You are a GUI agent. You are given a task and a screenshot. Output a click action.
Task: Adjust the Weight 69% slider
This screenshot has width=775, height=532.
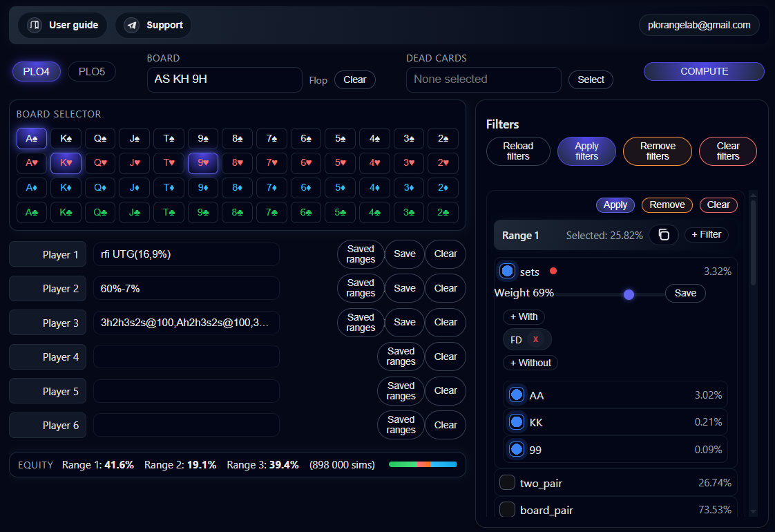coord(629,294)
